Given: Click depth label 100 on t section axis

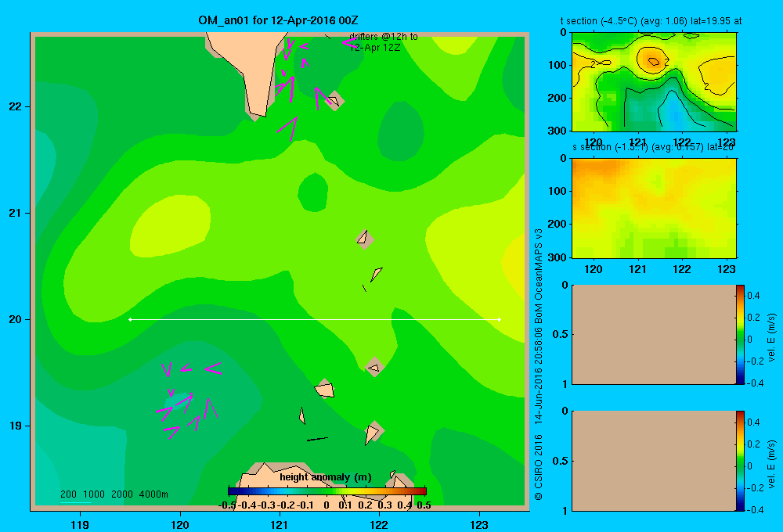Looking at the screenshot, I should click(x=557, y=65).
